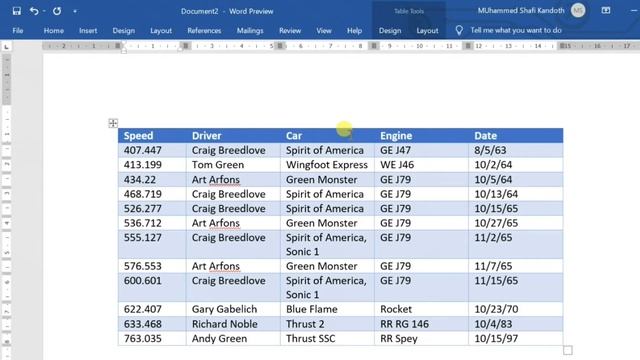
Task: Click the date cell 10/15/97
Action: pyautogui.click(x=516, y=338)
